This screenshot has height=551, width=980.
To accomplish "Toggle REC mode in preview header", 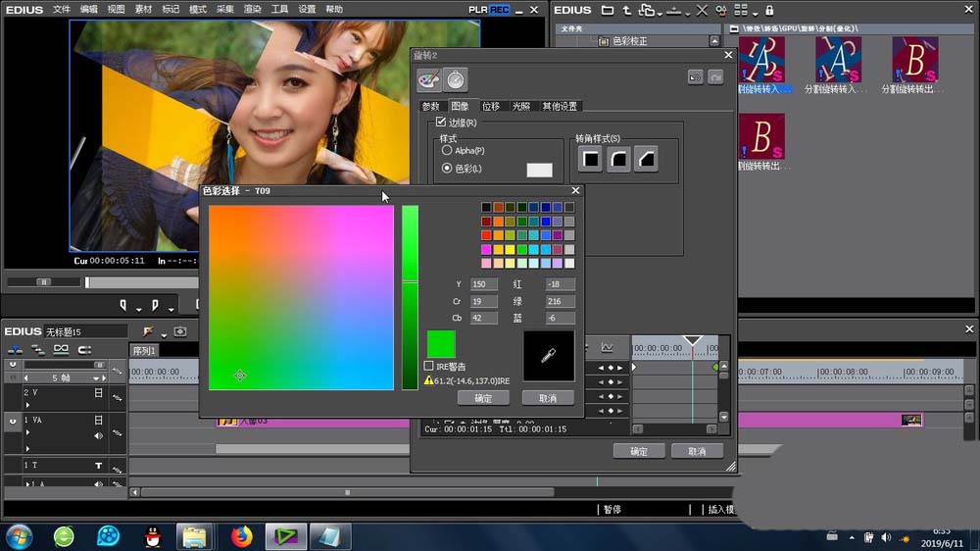I will (x=500, y=10).
